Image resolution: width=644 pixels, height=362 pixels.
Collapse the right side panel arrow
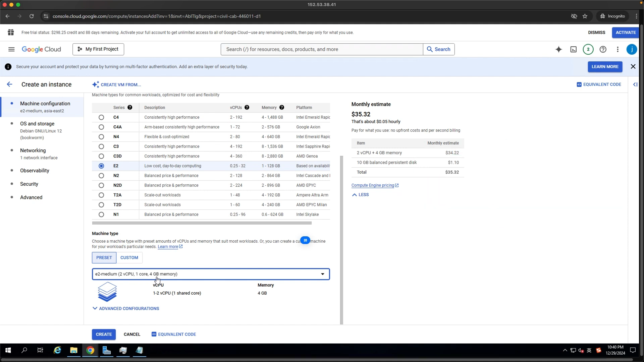635,84
